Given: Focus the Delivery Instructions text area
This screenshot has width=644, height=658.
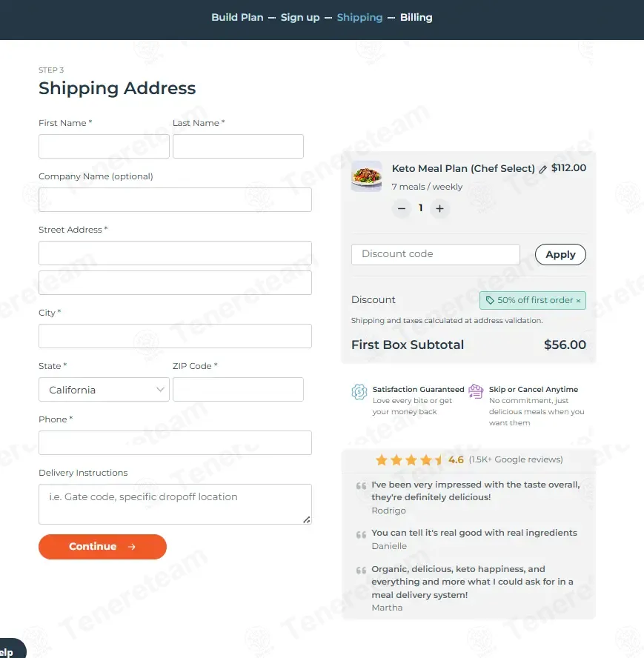Looking at the screenshot, I should [x=175, y=504].
